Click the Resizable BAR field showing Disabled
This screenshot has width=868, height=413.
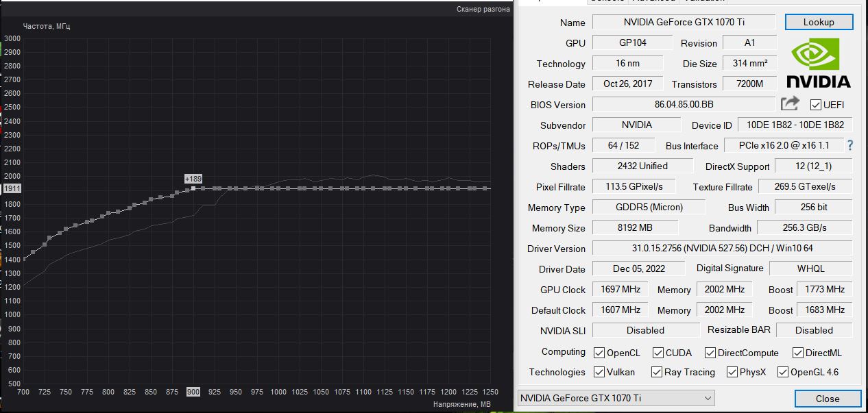coord(815,330)
